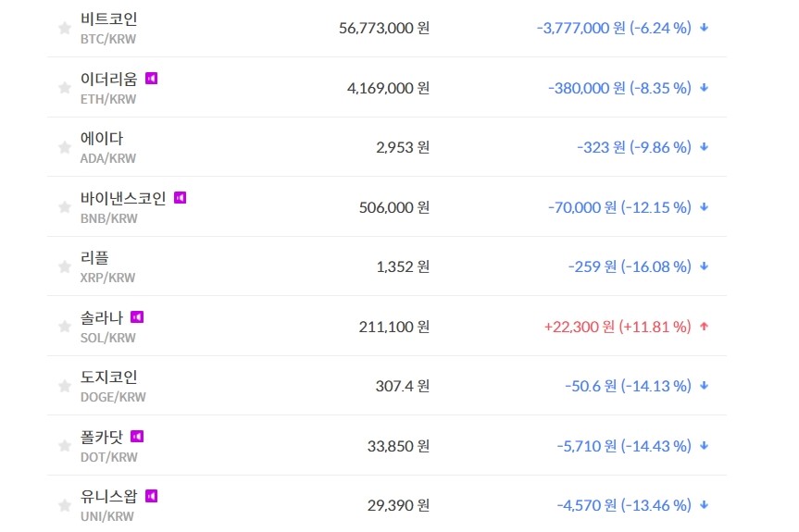
Task: Select the BNB/KRW trading pair label
Action: 109,218
